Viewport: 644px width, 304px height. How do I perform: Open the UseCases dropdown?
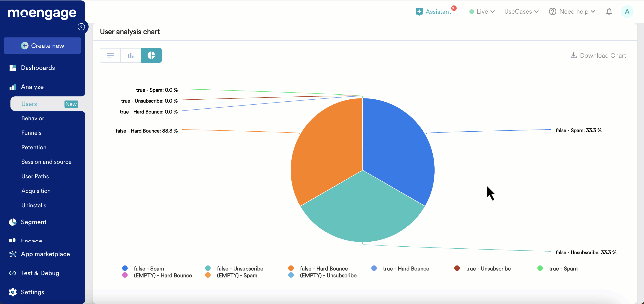point(521,12)
